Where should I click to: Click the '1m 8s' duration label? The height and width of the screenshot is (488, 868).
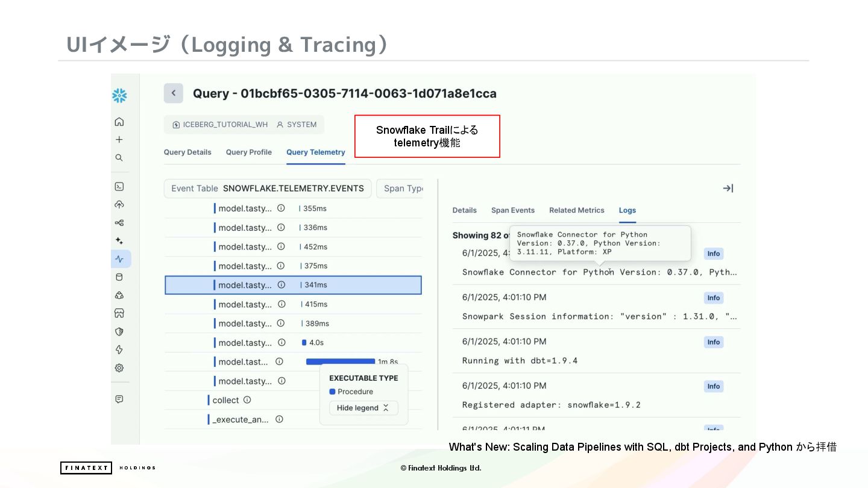coord(388,362)
